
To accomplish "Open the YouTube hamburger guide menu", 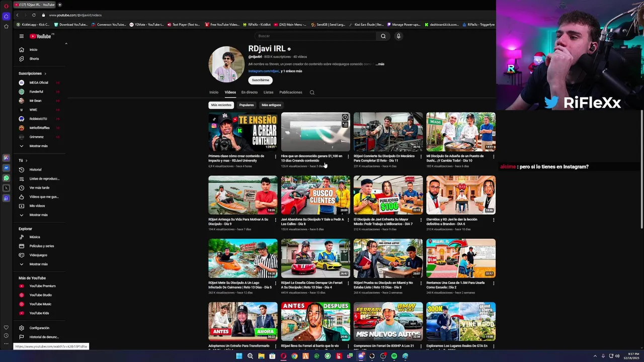I will click(x=21, y=36).
